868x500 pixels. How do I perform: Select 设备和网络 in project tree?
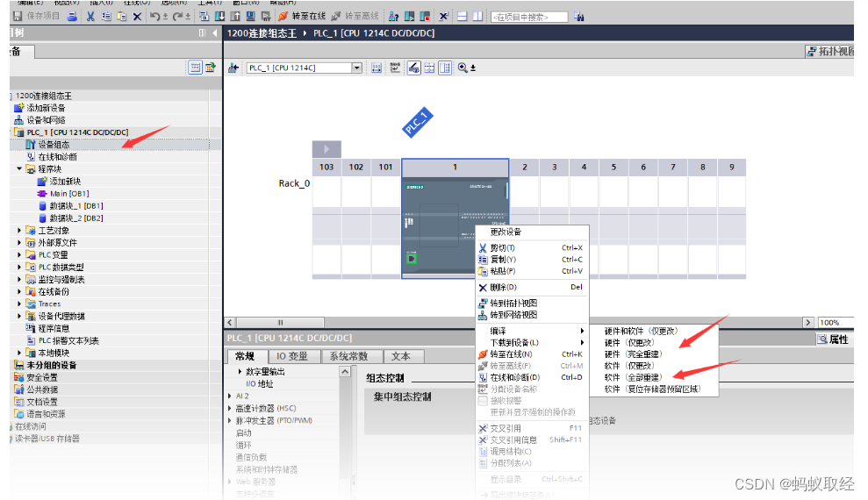tap(46, 120)
